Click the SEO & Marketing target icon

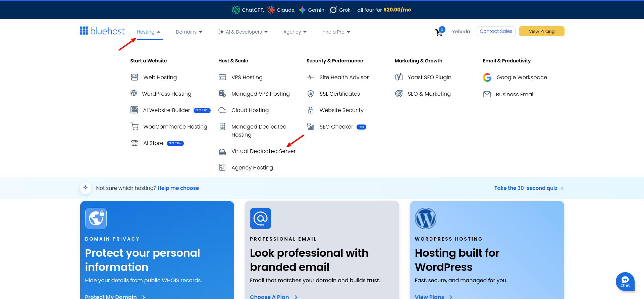[399, 94]
